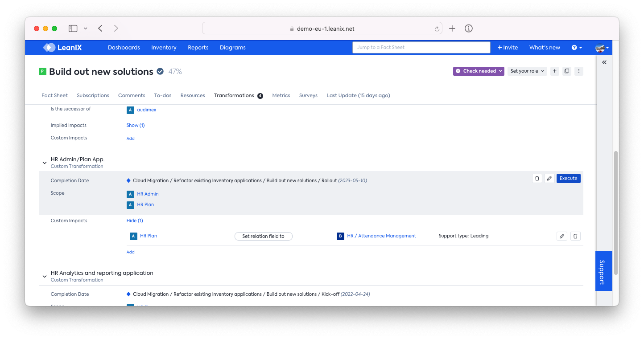Open the user avatar menu
The width and height of the screenshot is (644, 339).
click(602, 48)
